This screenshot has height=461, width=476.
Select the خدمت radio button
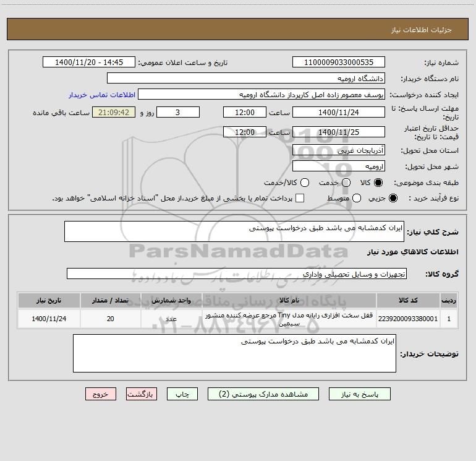[x=346, y=183]
